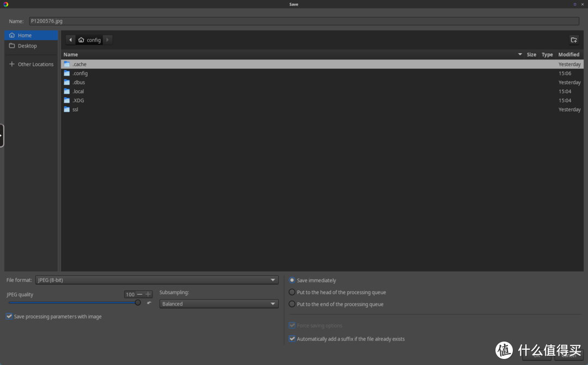Click the minus icon beside JPEG quality value

coord(140,294)
